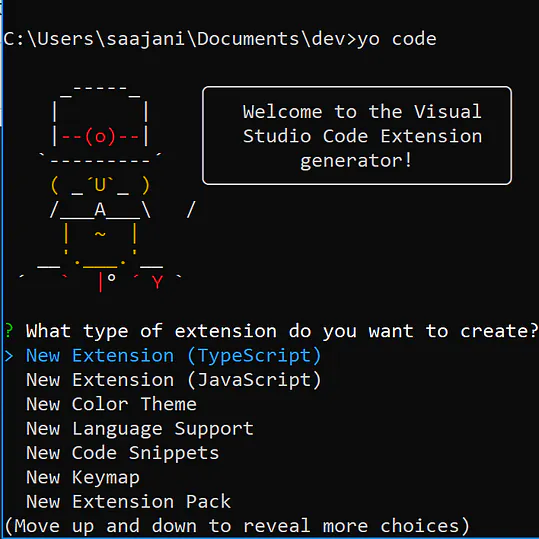
Task: Click the 'yo code' command text
Action: pos(397,39)
